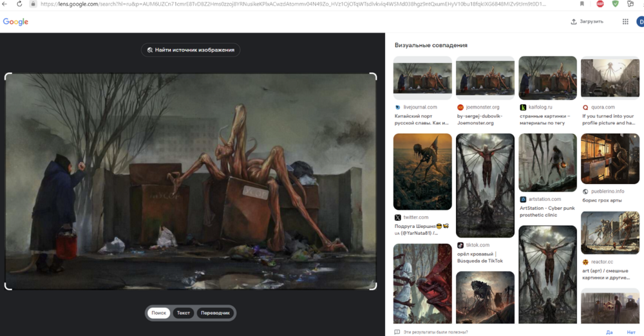Open the livejournal.com result thumbnail
The image size is (644, 336).
[422, 78]
